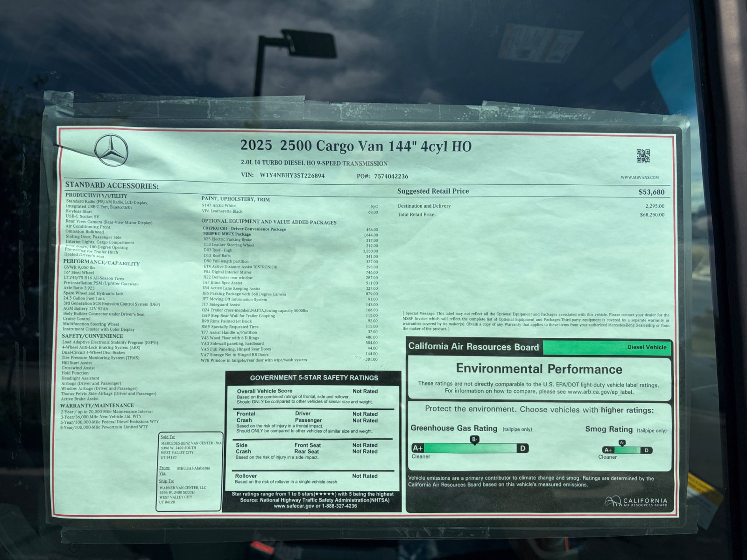Click the 'GVWR 9,050 lbs.' line

tap(80, 267)
